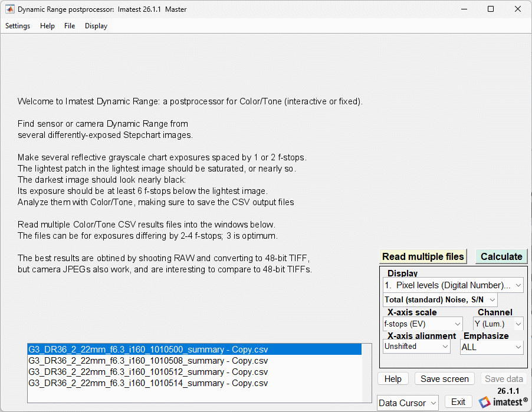Click the Calculate button
Viewport: 532px width, 412px height.
pos(501,256)
